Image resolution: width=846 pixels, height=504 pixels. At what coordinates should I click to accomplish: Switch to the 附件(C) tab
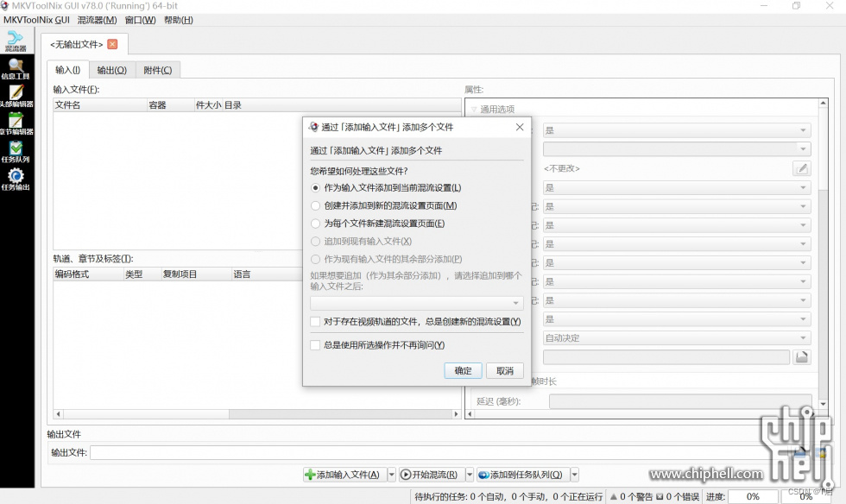tap(157, 70)
